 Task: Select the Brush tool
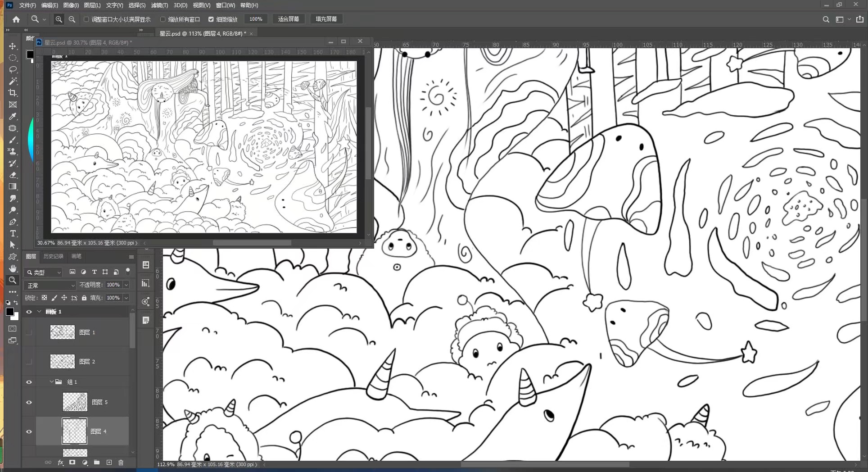click(13, 140)
